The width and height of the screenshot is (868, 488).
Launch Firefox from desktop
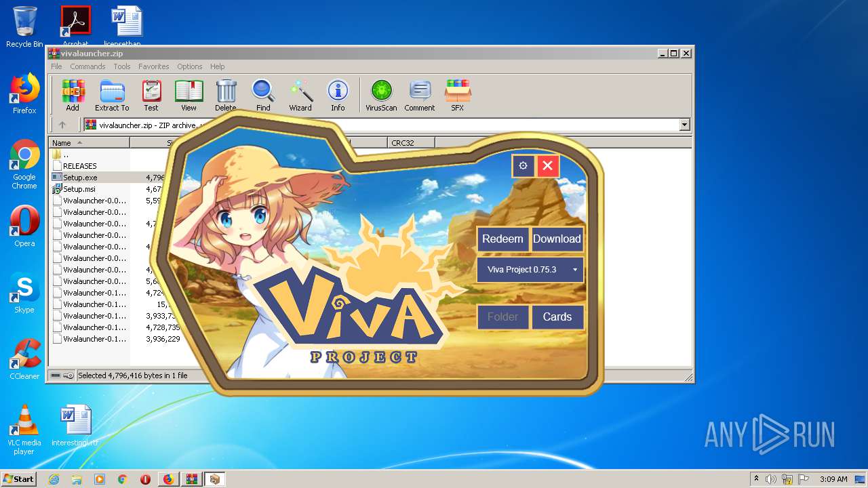point(24,94)
